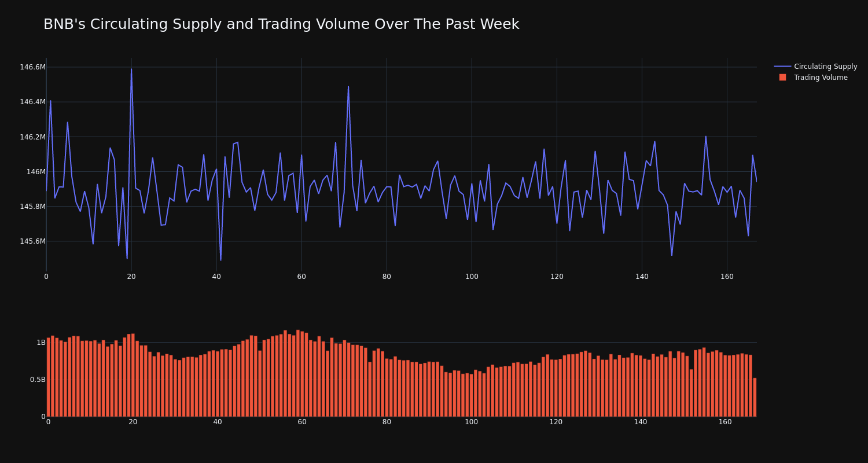Viewport: 868px width, 463px height.
Task: Click the 20 tick on supply chart x-axis
Action: coord(131,277)
